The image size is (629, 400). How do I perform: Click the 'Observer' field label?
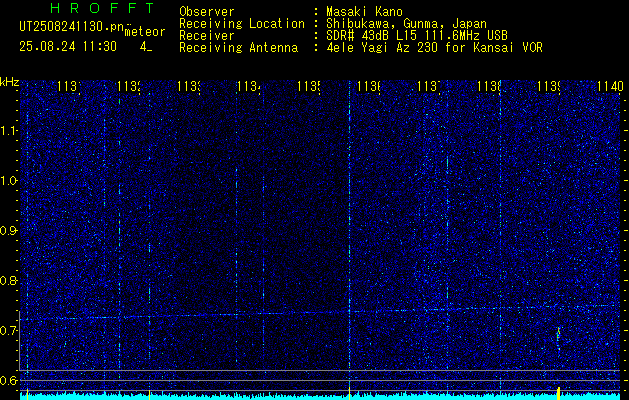207,12
